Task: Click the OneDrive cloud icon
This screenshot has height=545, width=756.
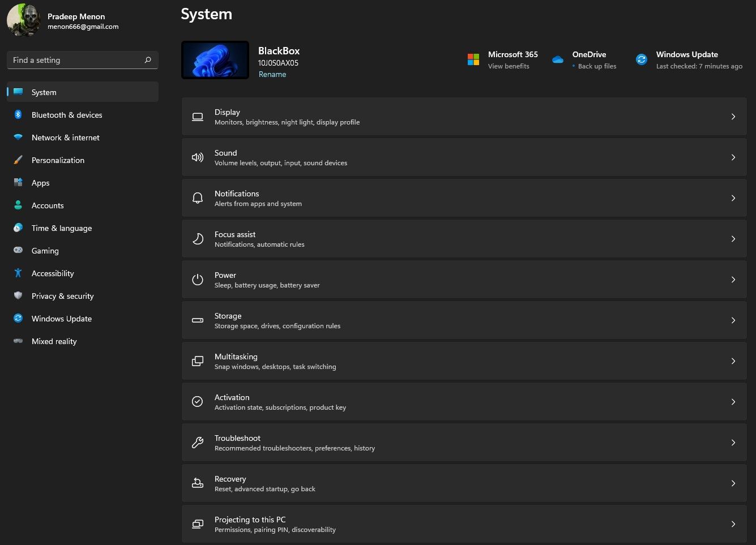Action: [558, 59]
